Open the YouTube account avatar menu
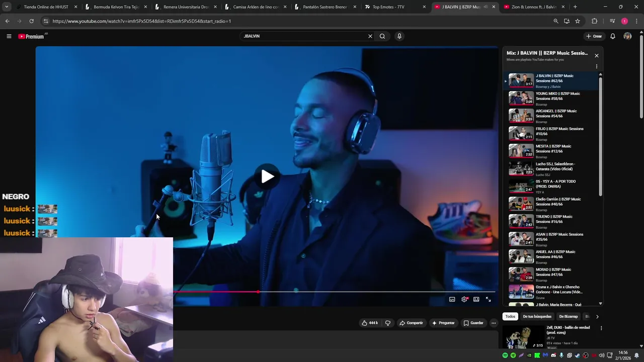 coord(627,36)
